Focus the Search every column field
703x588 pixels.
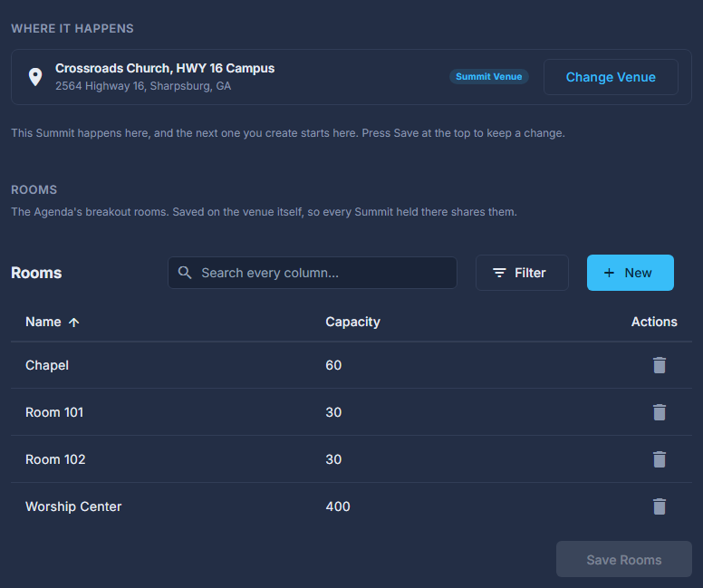click(312, 273)
